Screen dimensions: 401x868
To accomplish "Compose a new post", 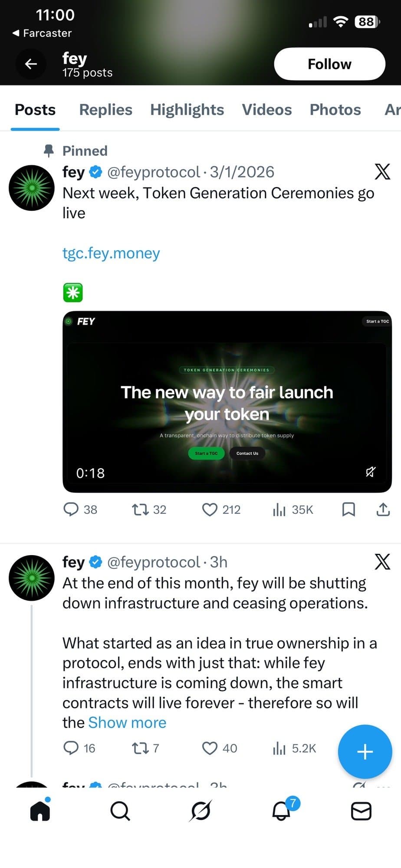I will [x=365, y=752].
